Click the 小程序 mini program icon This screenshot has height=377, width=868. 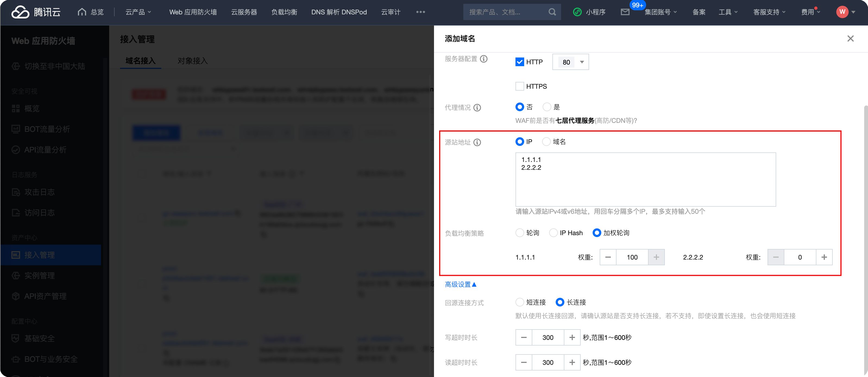point(577,12)
